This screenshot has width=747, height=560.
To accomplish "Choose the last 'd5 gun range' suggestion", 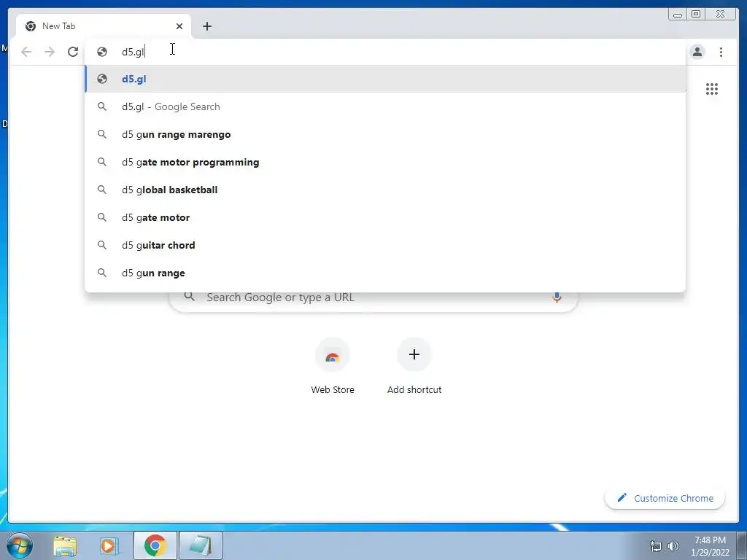I will tap(385, 273).
